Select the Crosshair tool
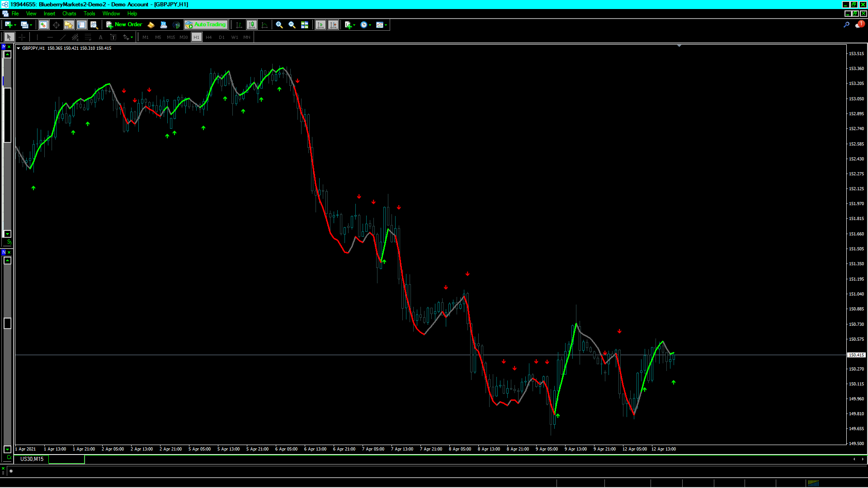This screenshot has height=488, width=868. (22, 38)
